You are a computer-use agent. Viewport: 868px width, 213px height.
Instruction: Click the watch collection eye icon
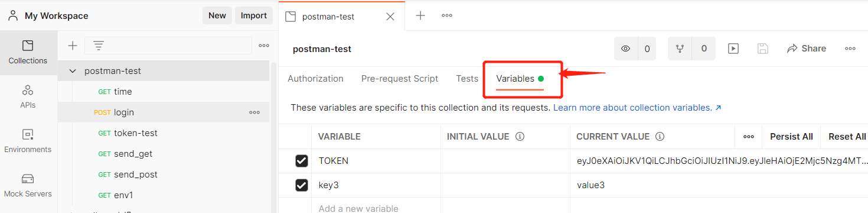pyautogui.click(x=626, y=49)
